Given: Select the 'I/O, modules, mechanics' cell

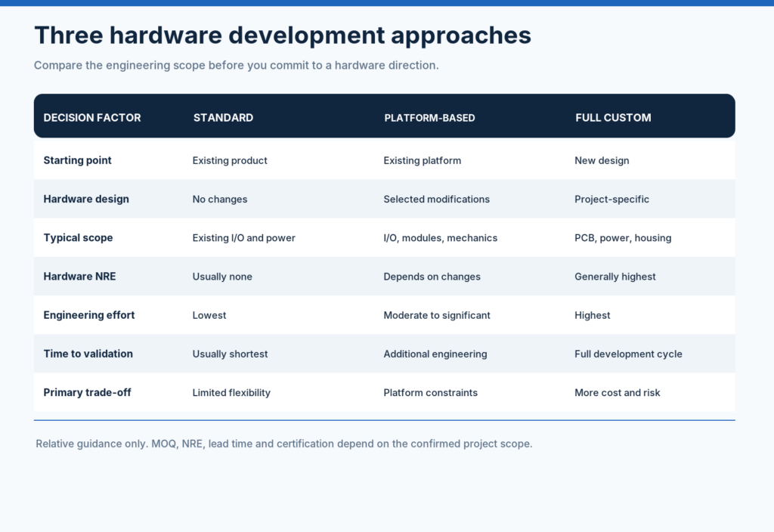Looking at the screenshot, I should (441, 237).
